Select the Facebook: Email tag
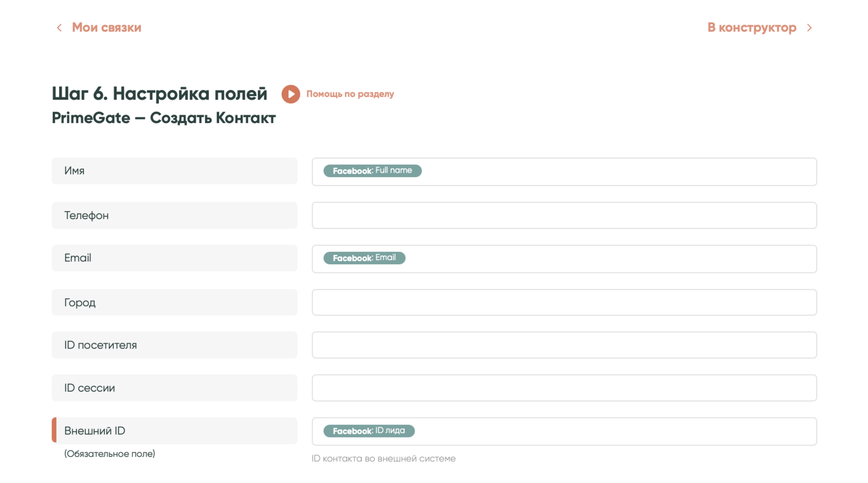Viewport: 868px width, 483px height. (364, 258)
